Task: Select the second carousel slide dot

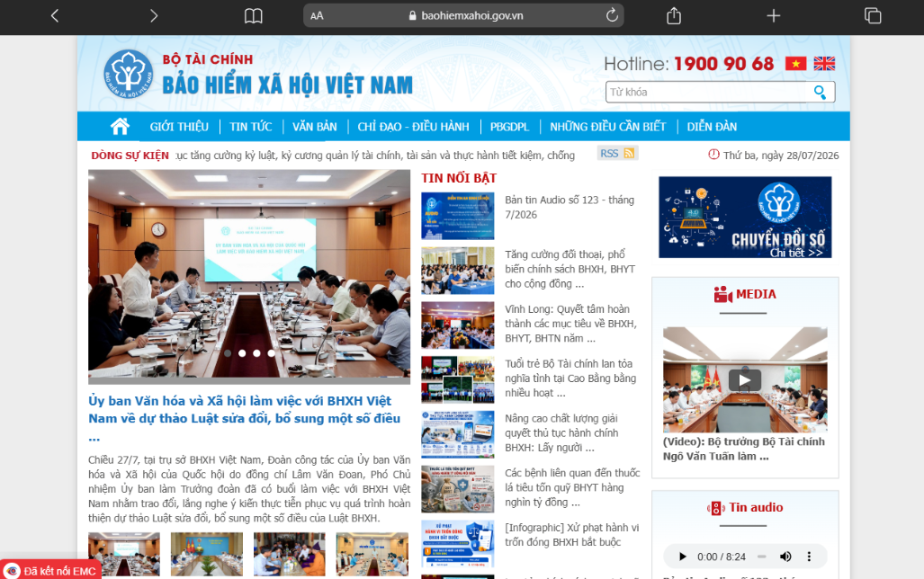Action: (x=242, y=353)
